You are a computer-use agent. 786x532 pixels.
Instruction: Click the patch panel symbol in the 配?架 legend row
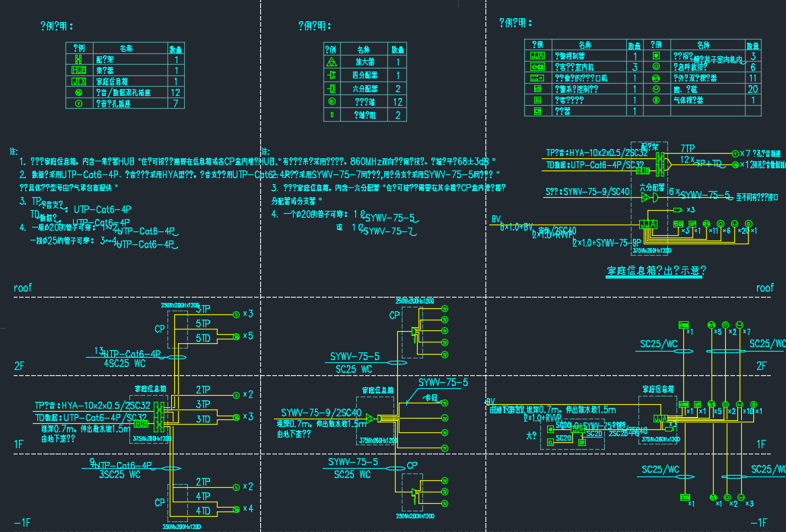click(x=78, y=59)
